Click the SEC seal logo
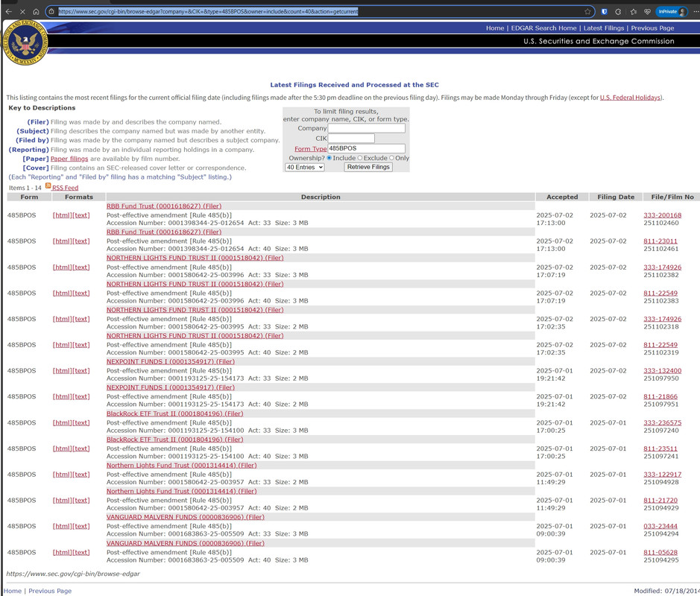The height and width of the screenshot is (596, 700). (x=25, y=43)
